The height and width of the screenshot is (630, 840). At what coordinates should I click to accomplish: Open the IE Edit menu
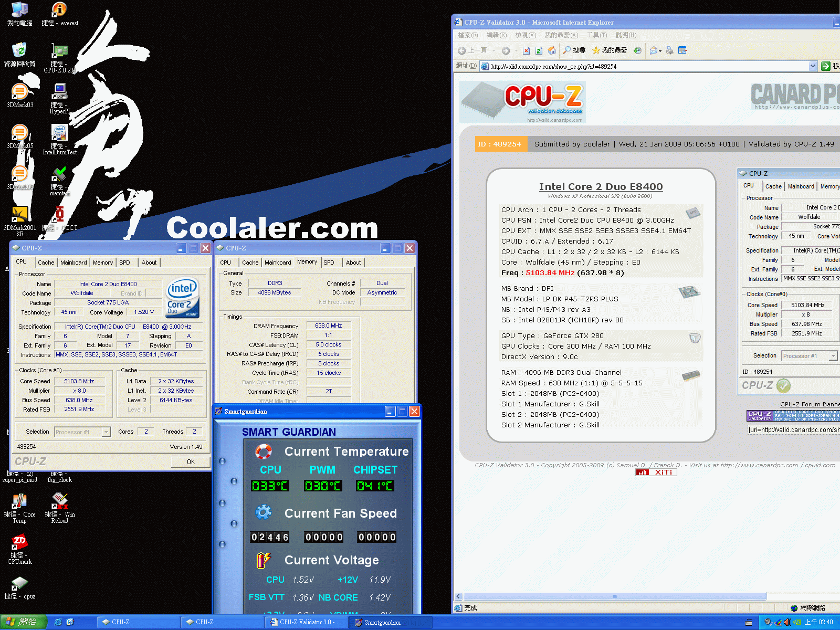point(496,35)
